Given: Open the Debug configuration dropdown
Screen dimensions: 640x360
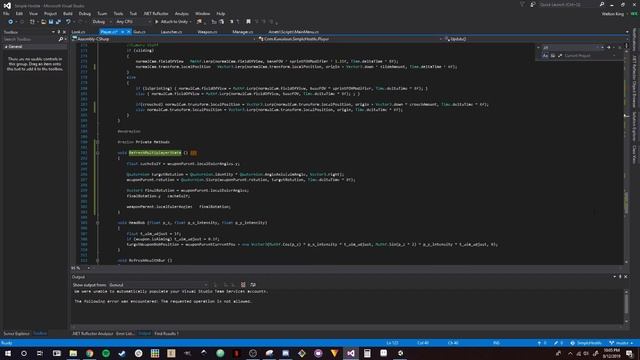Looking at the screenshot, I should tap(102, 22).
